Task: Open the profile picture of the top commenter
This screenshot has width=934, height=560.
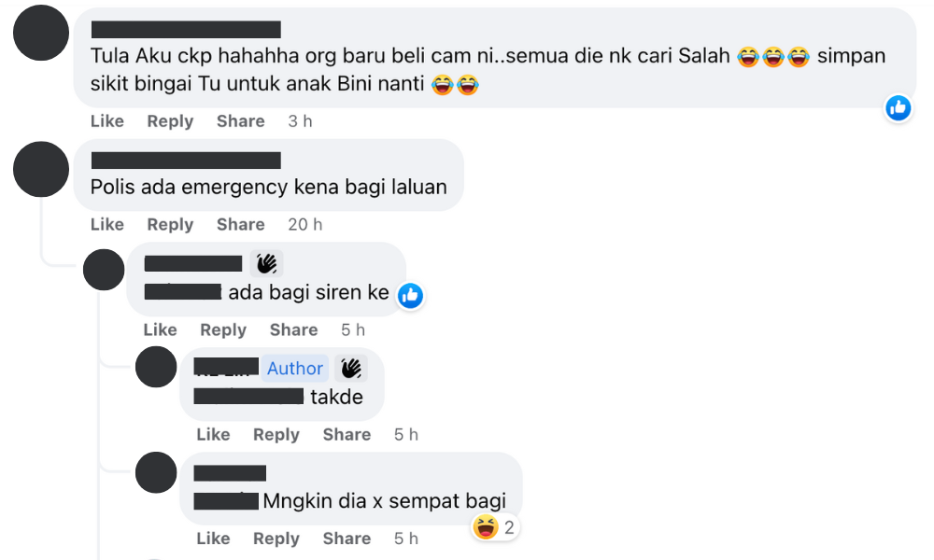Action: [x=41, y=33]
